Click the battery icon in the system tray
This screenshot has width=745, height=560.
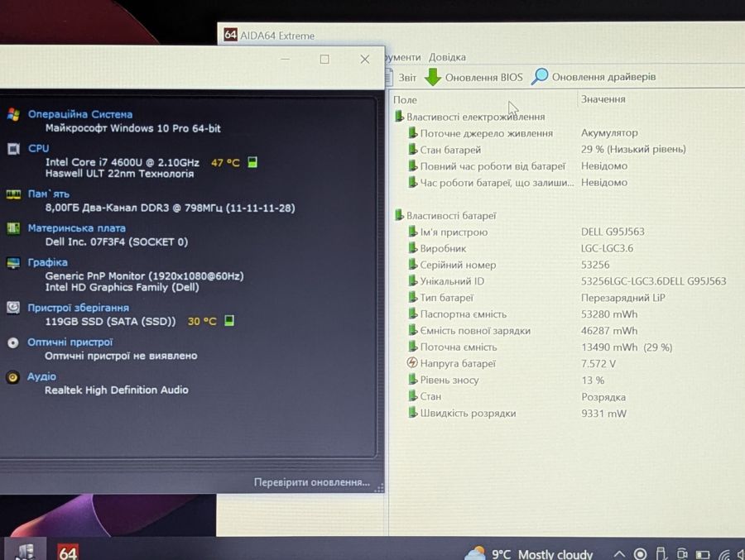[703, 554]
